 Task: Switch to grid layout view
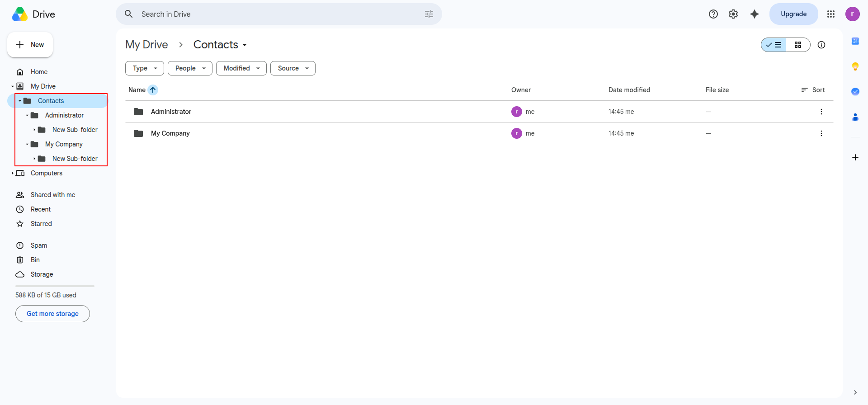[x=798, y=45]
